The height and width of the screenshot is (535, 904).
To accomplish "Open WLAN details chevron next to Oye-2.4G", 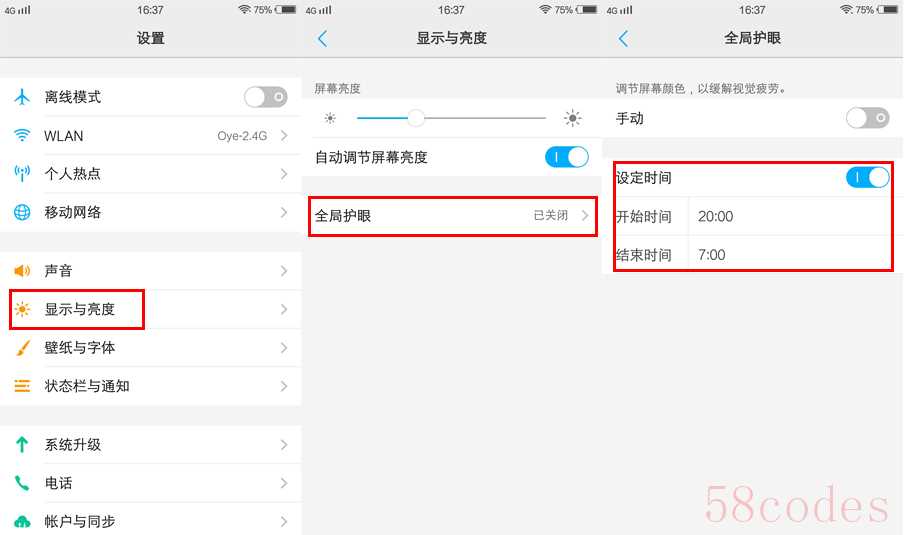I will [284, 135].
